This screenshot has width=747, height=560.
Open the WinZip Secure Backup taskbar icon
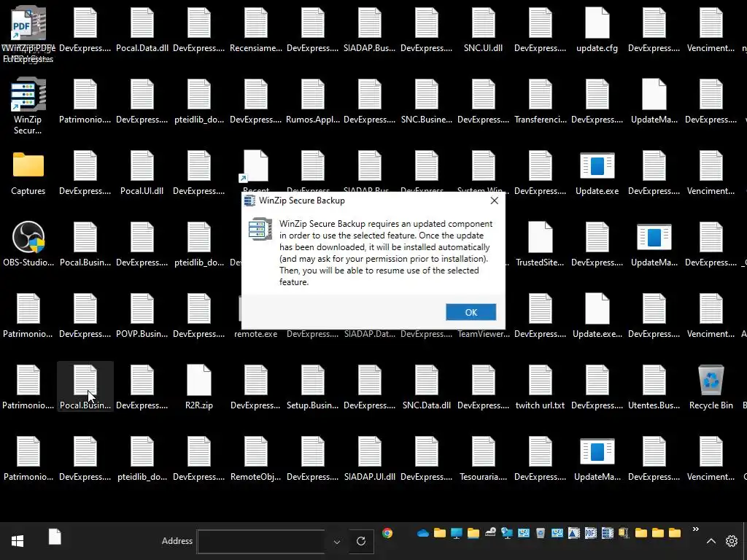point(608,533)
